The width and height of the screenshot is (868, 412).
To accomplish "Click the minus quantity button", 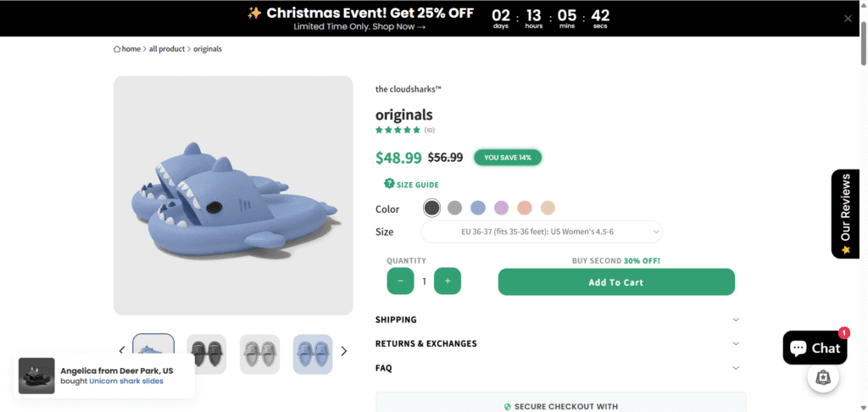I will pos(400,281).
